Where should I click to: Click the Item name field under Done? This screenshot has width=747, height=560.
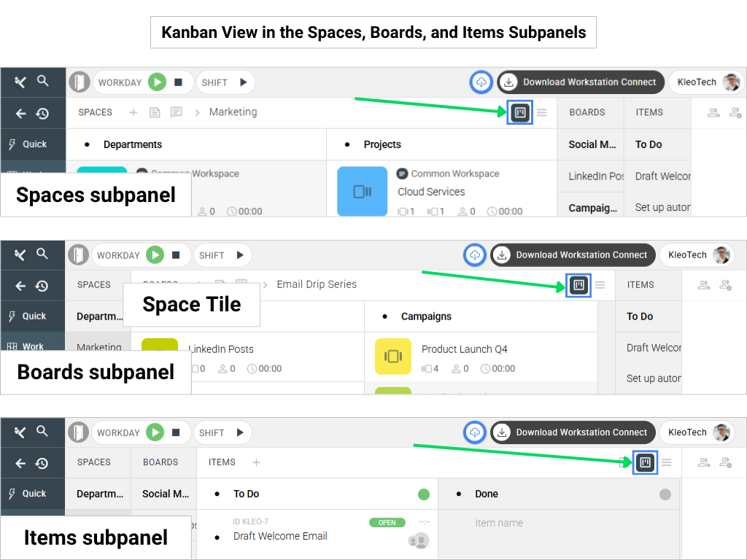(499, 523)
